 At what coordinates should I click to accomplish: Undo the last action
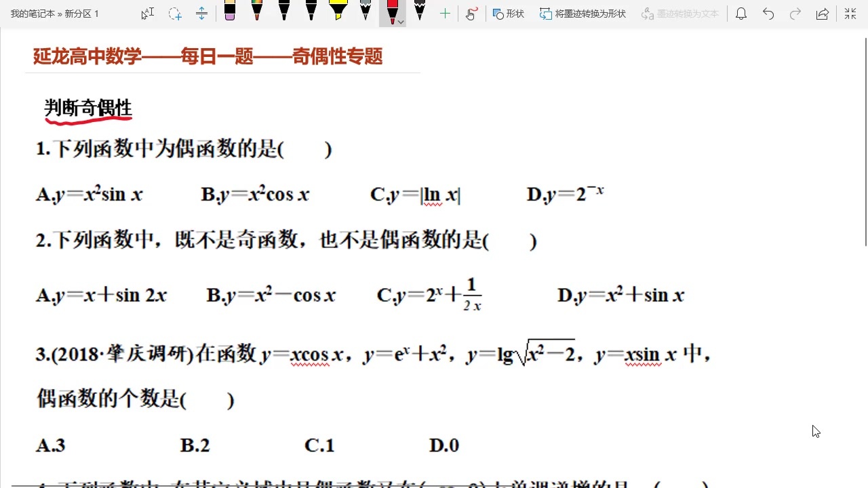(768, 14)
